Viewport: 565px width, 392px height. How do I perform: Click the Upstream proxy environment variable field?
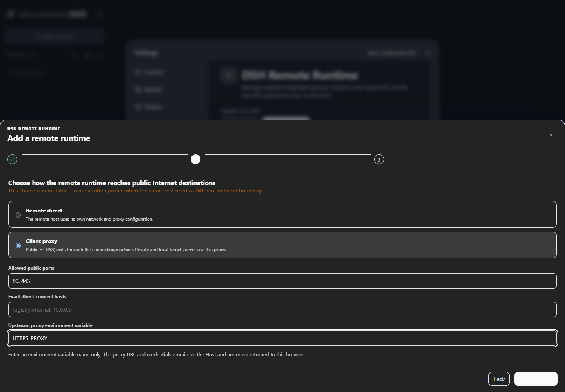282,338
